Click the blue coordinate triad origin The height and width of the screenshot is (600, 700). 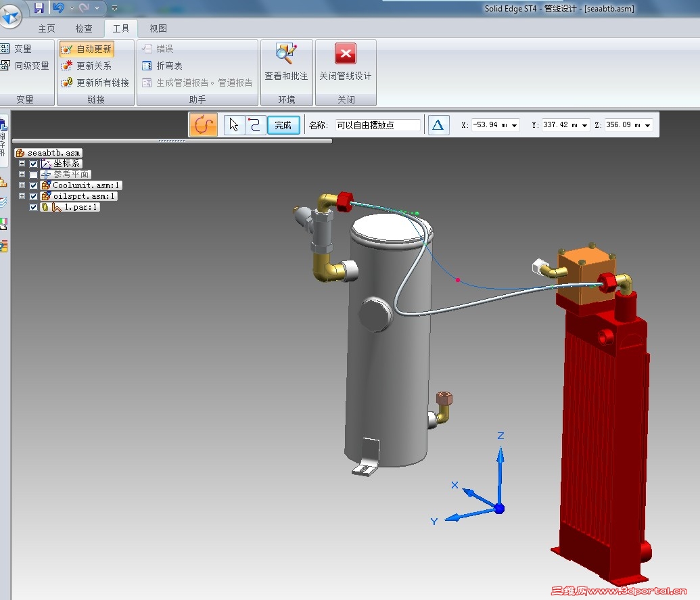[500, 509]
